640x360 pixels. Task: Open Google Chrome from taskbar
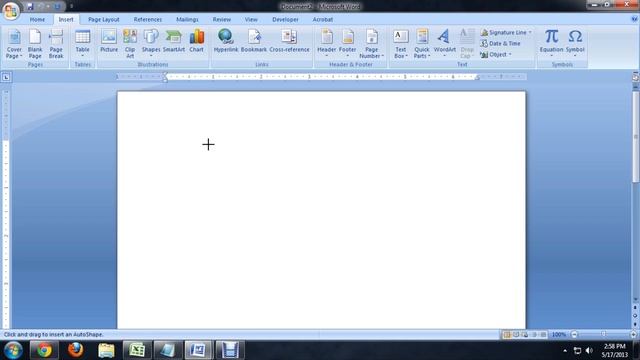44,350
